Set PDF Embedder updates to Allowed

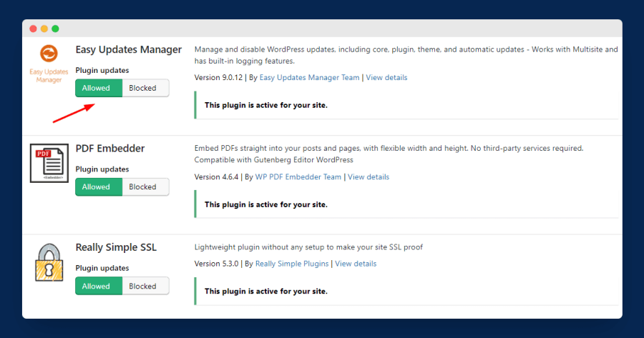tap(99, 187)
